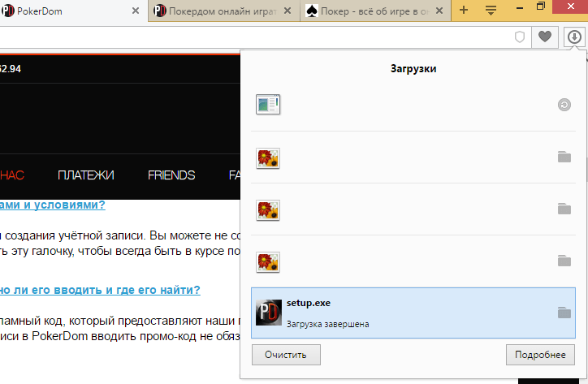Open a new tab with plus button
The width and height of the screenshot is (588, 384).
coord(464,10)
